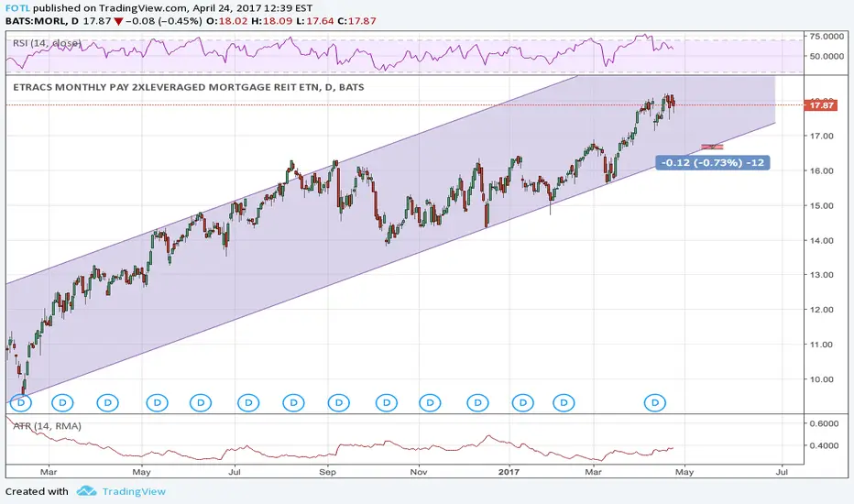Click the Sep label on time axis

[327, 472]
